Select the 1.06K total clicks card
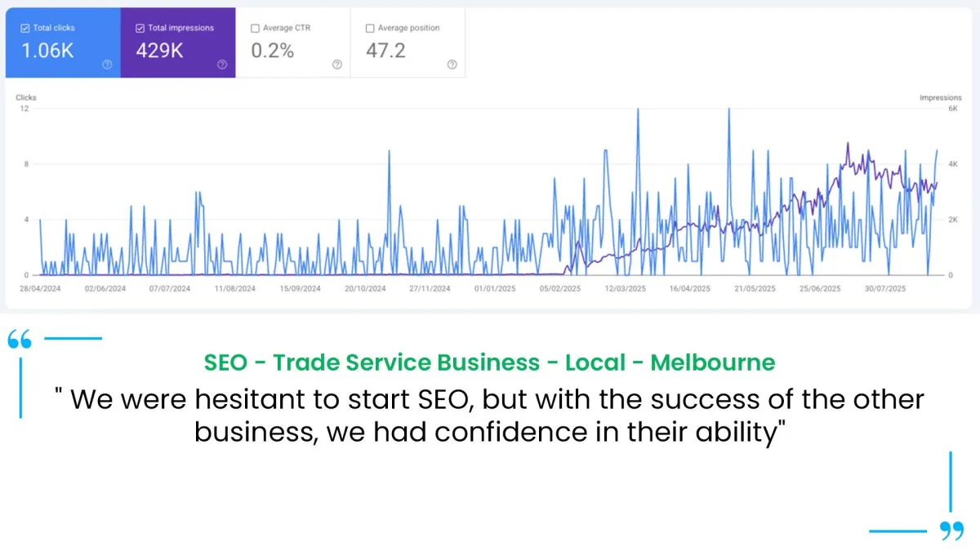980x551 pixels. pos(63,43)
